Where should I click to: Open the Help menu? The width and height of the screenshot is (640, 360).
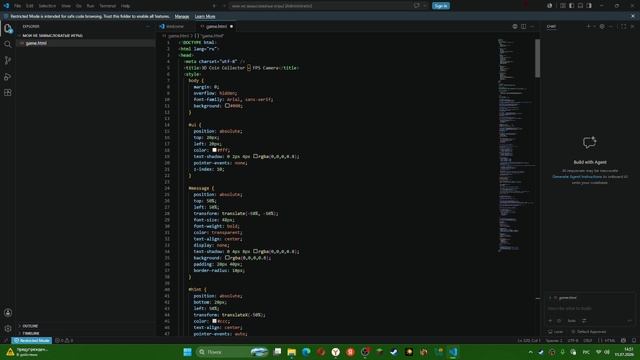125,6
